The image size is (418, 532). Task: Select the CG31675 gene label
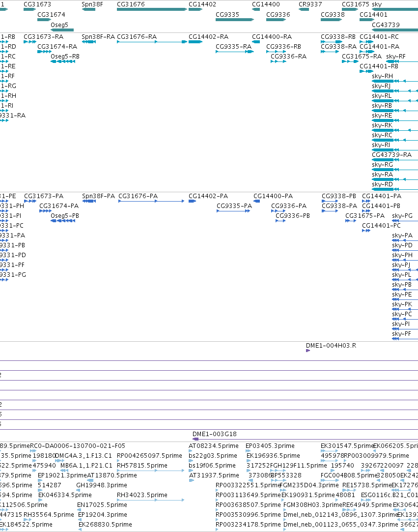[356, 4]
